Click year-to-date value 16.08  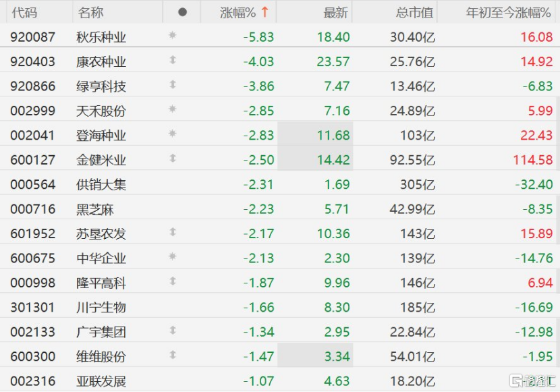coord(537,37)
